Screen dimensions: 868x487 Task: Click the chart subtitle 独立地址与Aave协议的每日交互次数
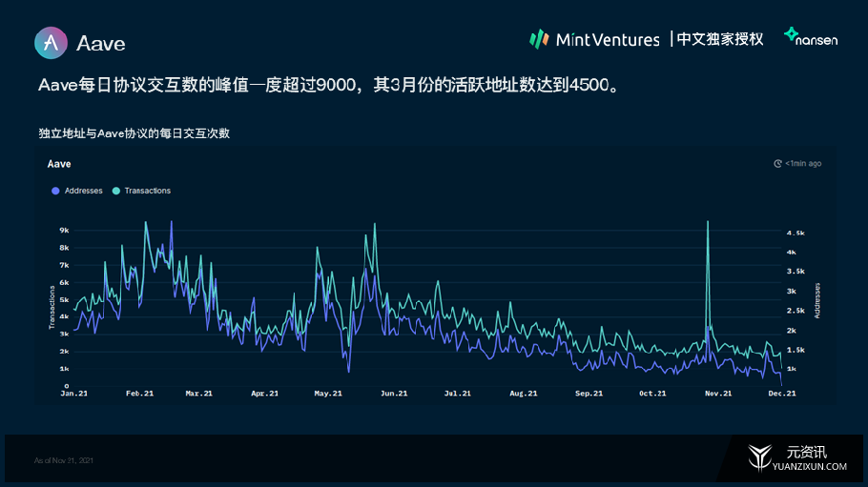coord(134,133)
